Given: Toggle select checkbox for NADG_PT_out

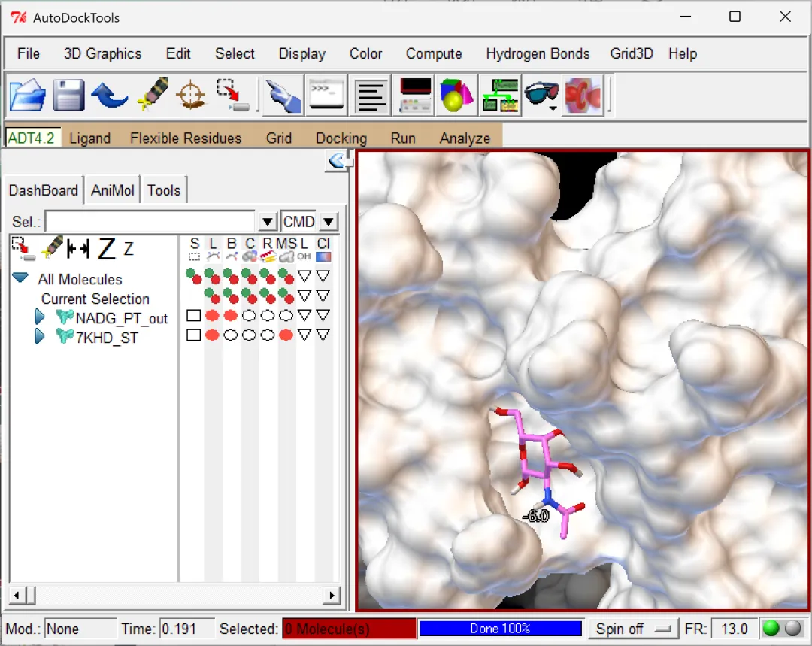Looking at the screenshot, I should pyautogui.click(x=194, y=316).
